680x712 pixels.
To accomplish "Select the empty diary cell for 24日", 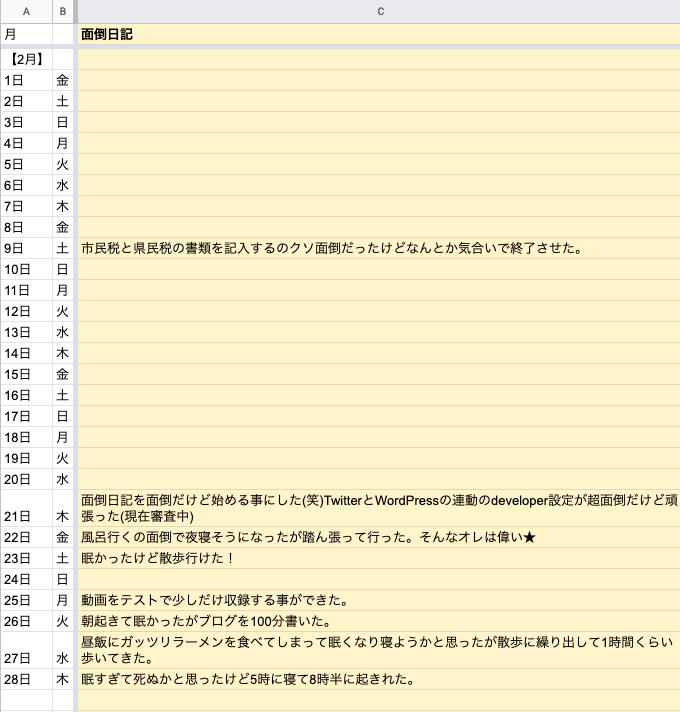I will coord(379,580).
